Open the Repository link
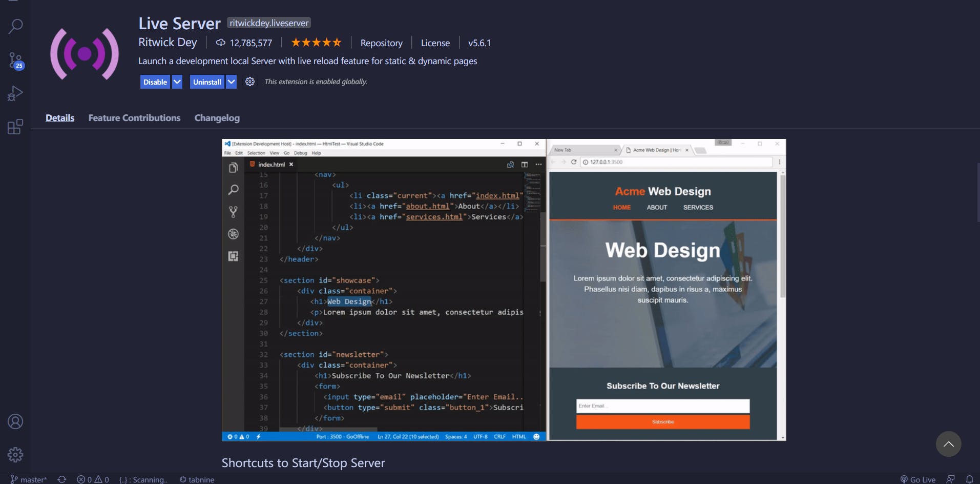Image resolution: width=980 pixels, height=484 pixels. [382, 43]
